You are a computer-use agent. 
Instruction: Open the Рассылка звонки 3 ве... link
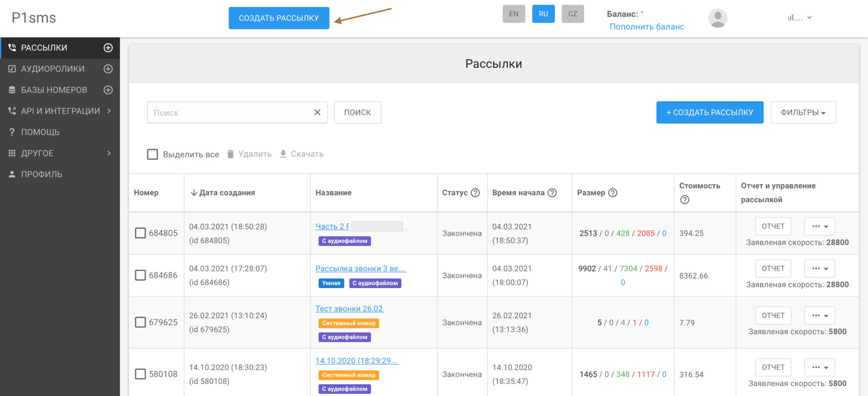pos(361,268)
